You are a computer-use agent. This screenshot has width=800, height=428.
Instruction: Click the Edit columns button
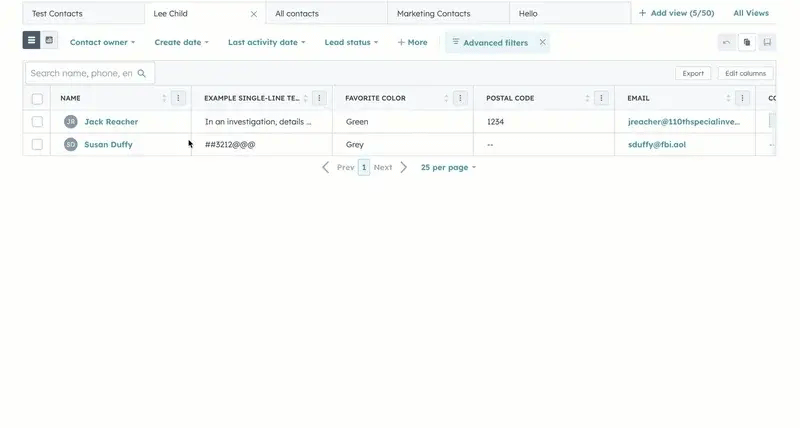coord(745,73)
